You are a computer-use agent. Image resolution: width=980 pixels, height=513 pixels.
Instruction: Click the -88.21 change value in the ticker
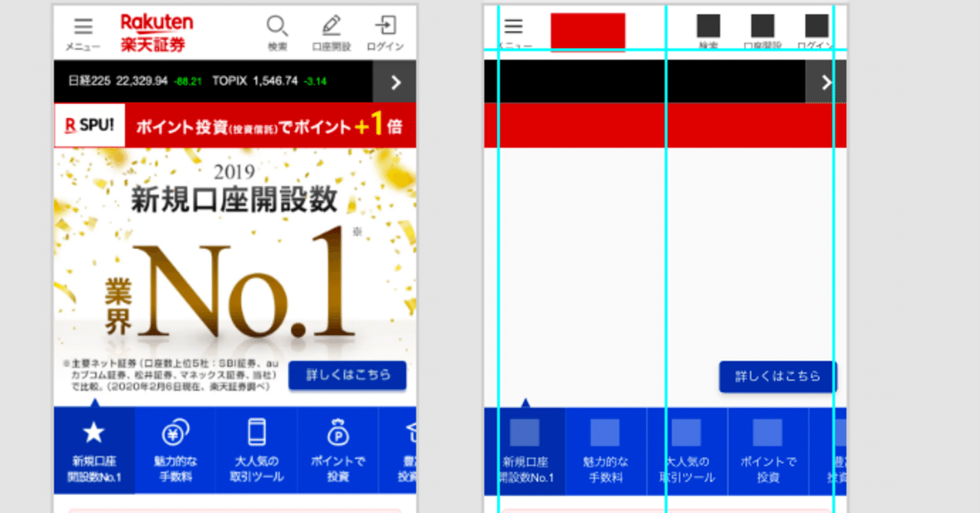pos(187,82)
